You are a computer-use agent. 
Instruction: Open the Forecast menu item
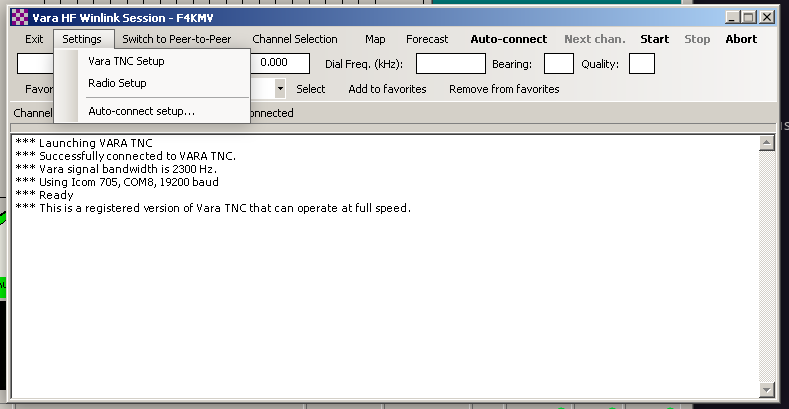[427, 39]
